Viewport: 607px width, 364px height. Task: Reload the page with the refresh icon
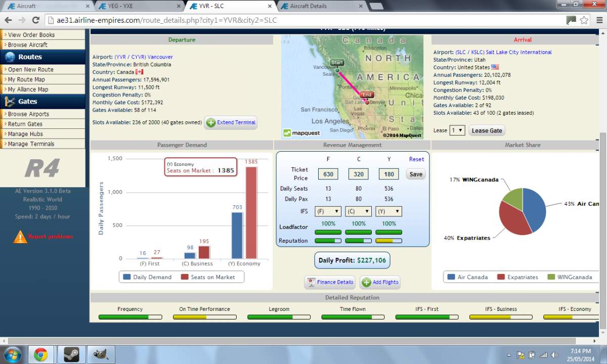35,20
